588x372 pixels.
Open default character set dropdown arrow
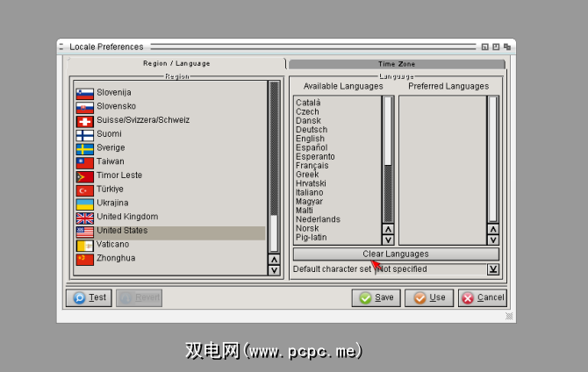tap(493, 269)
